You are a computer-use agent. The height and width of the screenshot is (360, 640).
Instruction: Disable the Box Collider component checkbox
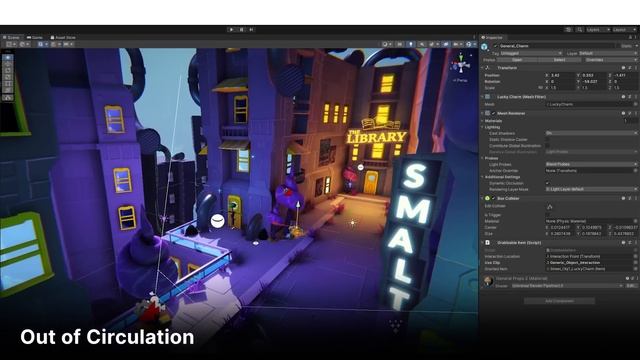493,198
